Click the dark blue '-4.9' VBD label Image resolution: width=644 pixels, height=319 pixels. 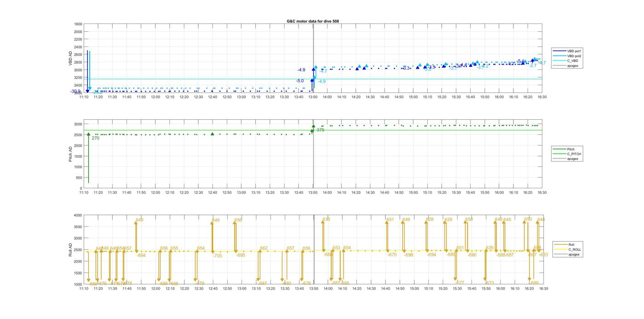(x=301, y=70)
